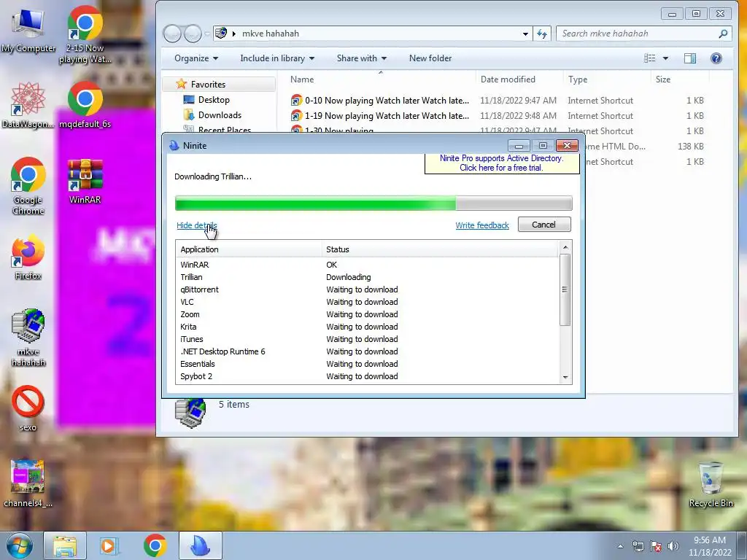Viewport: 747px width, 560px height.
Task: Click the Explorer search magnifier icon
Action: click(x=723, y=34)
